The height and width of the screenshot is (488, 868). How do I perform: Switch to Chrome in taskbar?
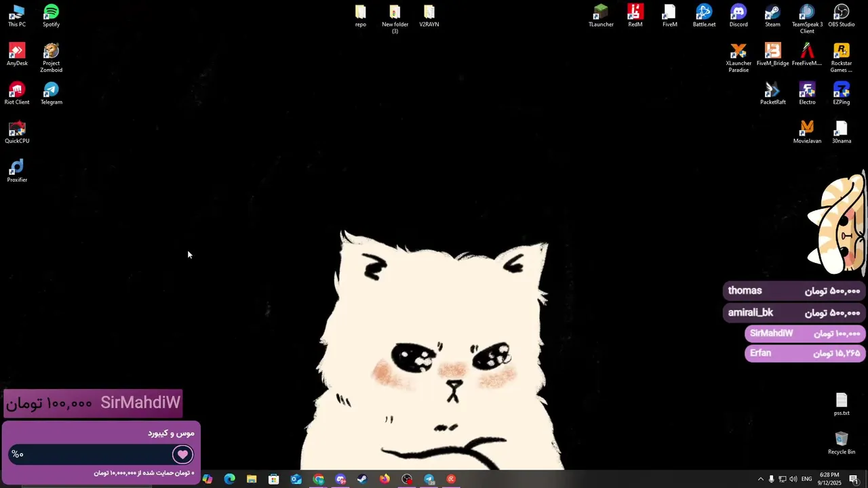pyautogui.click(x=319, y=479)
